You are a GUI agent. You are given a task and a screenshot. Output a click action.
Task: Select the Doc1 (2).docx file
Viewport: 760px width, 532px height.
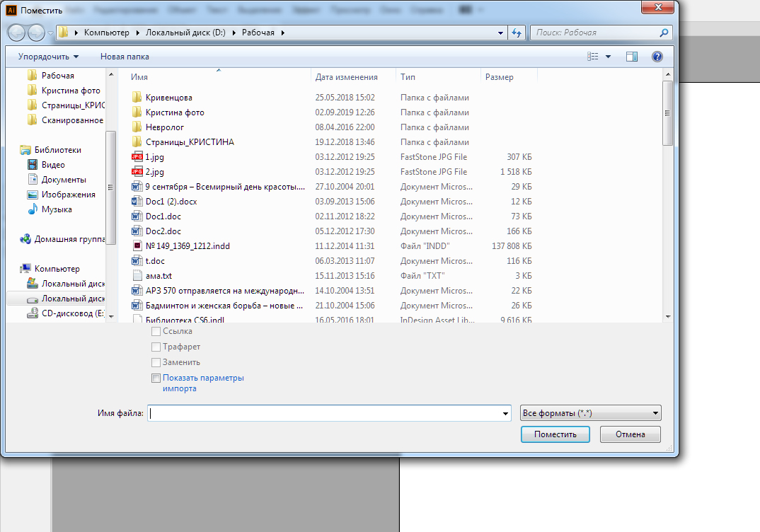171,202
